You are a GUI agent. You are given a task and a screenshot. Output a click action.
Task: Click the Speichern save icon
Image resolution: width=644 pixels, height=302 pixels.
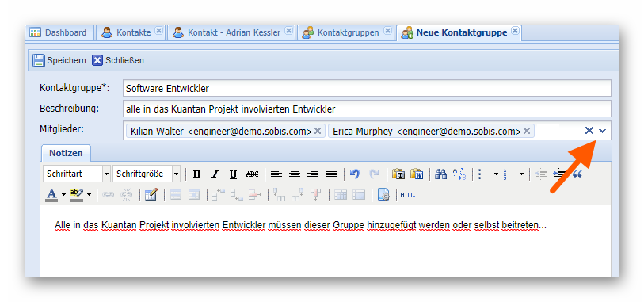(39, 60)
